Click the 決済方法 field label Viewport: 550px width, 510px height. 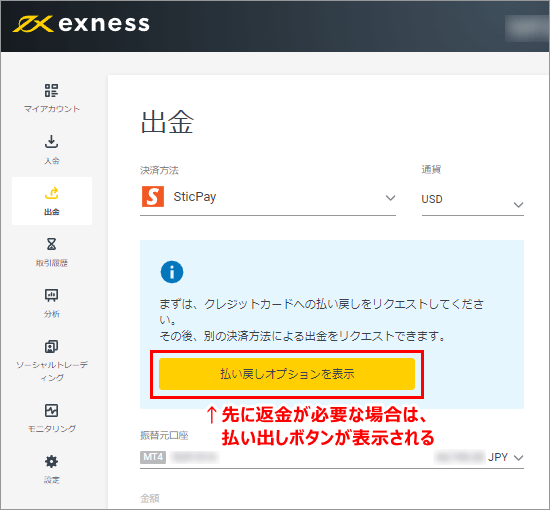(x=159, y=170)
